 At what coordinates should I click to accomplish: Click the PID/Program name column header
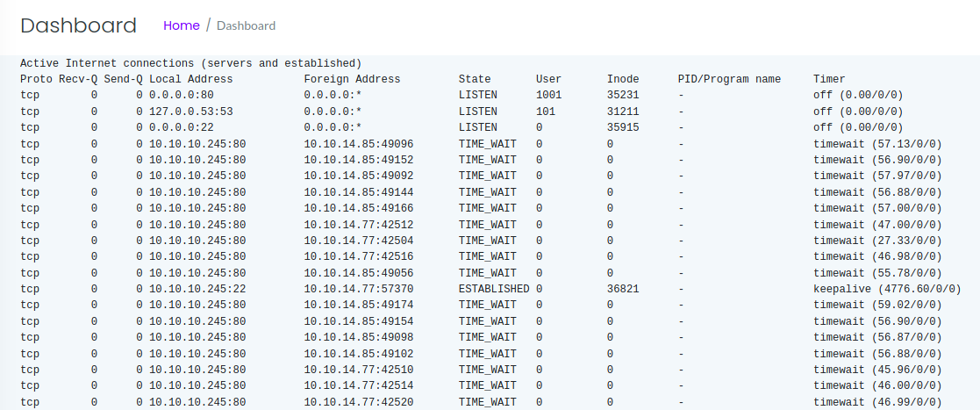[729, 79]
